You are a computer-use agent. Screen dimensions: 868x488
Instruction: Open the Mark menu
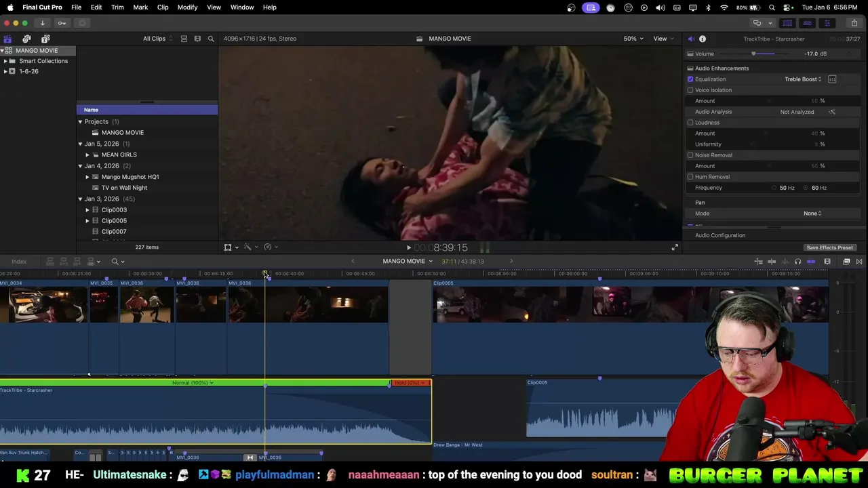click(140, 7)
